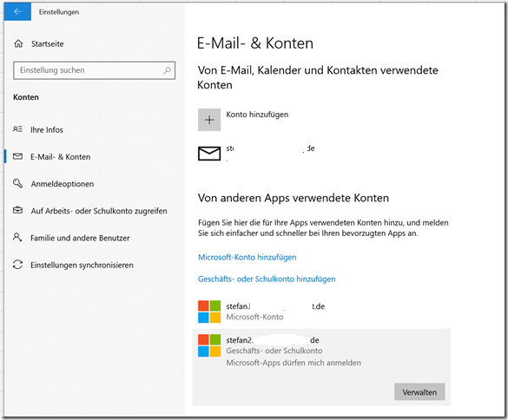The height and width of the screenshot is (420, 508).
Task: Go to Ihre Infos page
Action: (x=47, y=129)
